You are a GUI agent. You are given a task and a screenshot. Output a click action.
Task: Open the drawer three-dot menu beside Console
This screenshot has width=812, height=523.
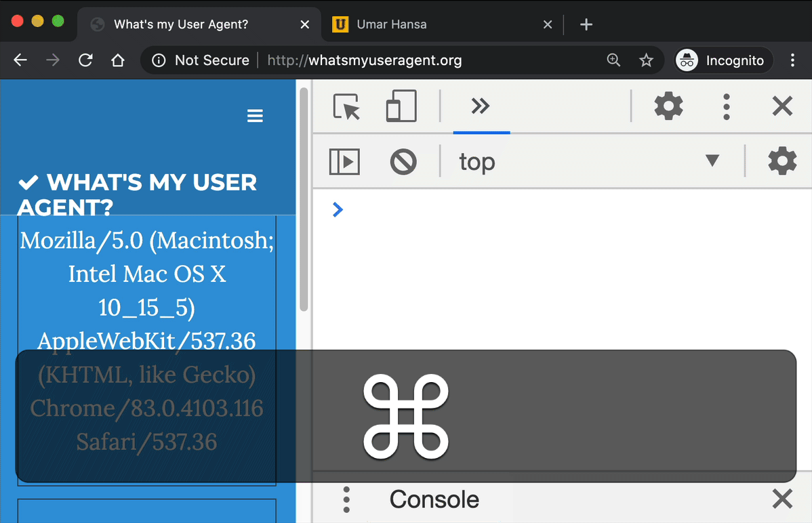(346, 500)
